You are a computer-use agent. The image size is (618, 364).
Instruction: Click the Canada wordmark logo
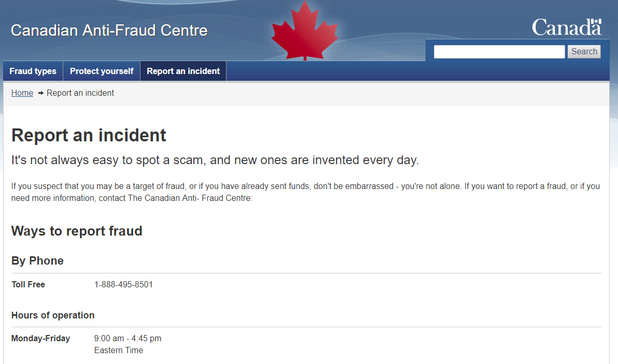(x=567, y=27)
